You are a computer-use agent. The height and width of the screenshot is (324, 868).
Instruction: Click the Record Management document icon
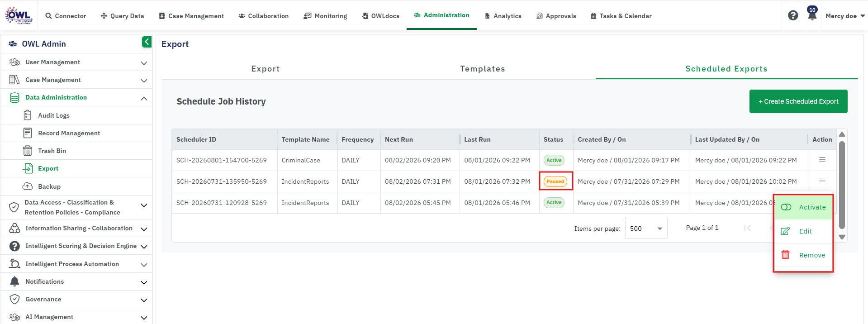click(28, 133)
